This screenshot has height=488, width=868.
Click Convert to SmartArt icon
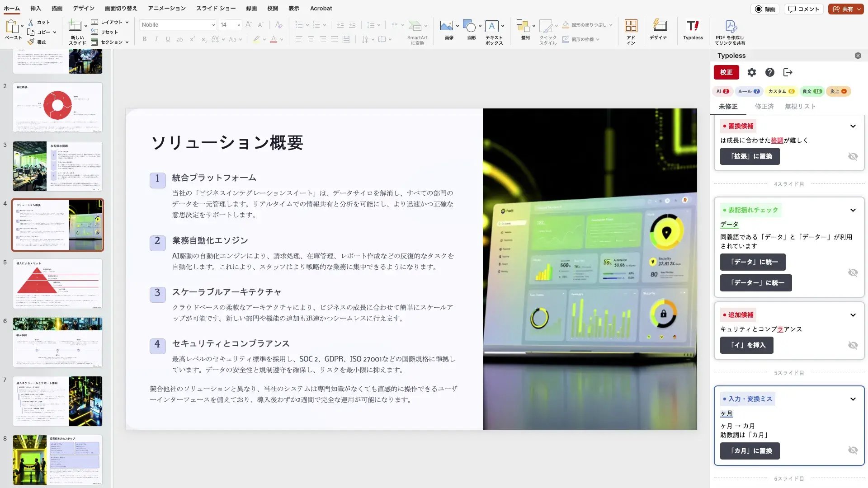click(x=415, y=26)
